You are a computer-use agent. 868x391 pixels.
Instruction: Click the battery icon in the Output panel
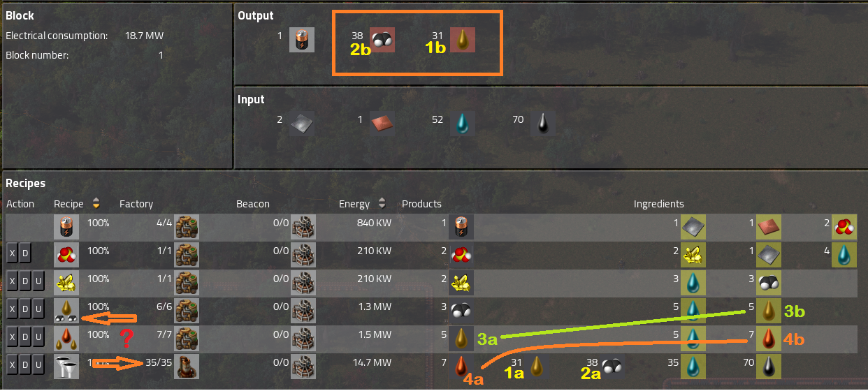click(302, 40)
